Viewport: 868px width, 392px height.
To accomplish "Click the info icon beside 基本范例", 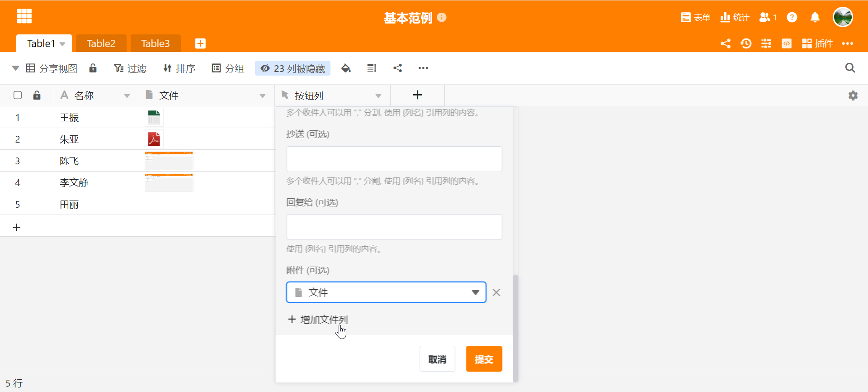I will (442, 17).
